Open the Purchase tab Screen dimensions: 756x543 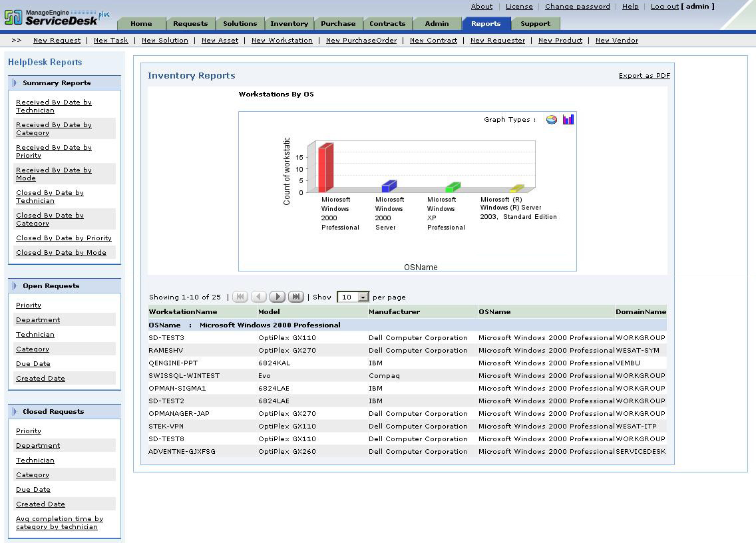tap(338, 24)
